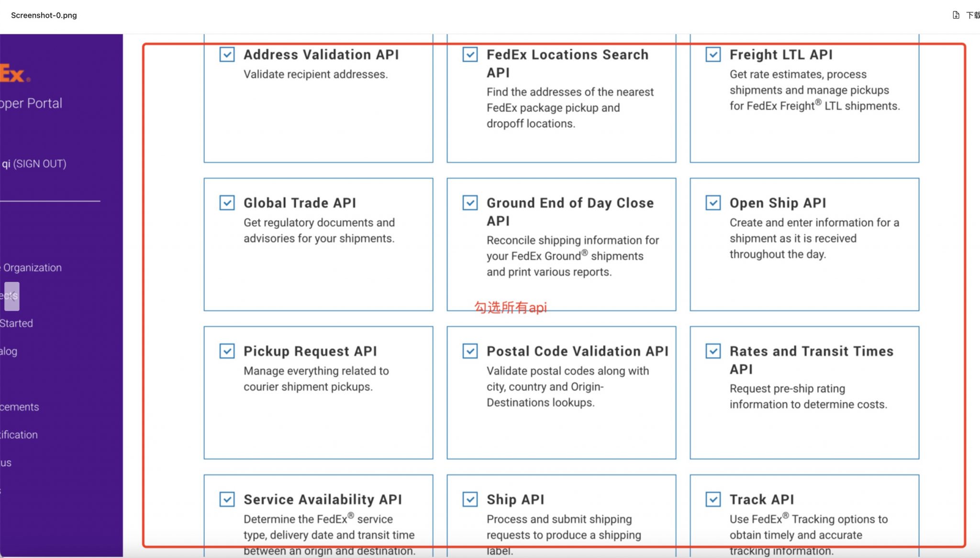Click the Service Availability API title
Screen dimensions: 980x558
click(x=323, y=500)
